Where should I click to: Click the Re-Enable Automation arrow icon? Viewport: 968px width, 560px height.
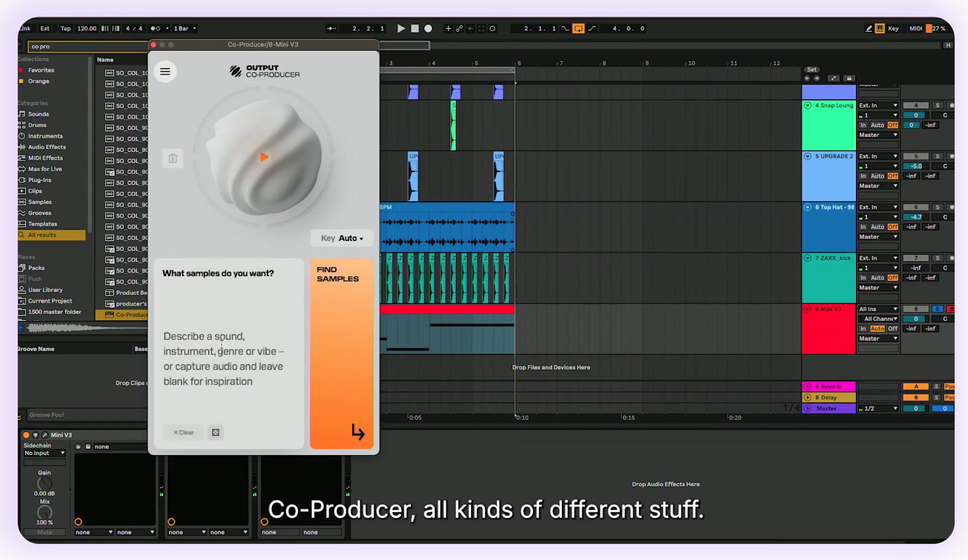pyautogui.click(x=470, y=28)
